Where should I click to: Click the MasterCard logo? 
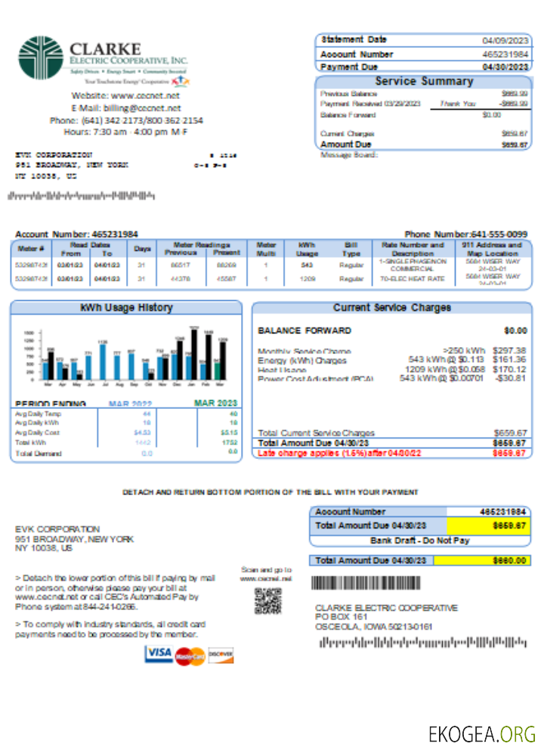point(190,656)
